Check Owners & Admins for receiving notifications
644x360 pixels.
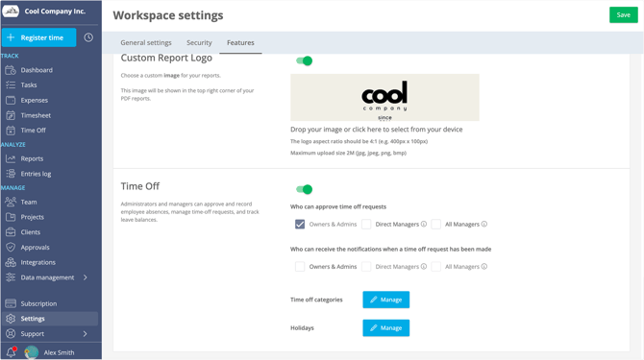(x=300, y=267)
